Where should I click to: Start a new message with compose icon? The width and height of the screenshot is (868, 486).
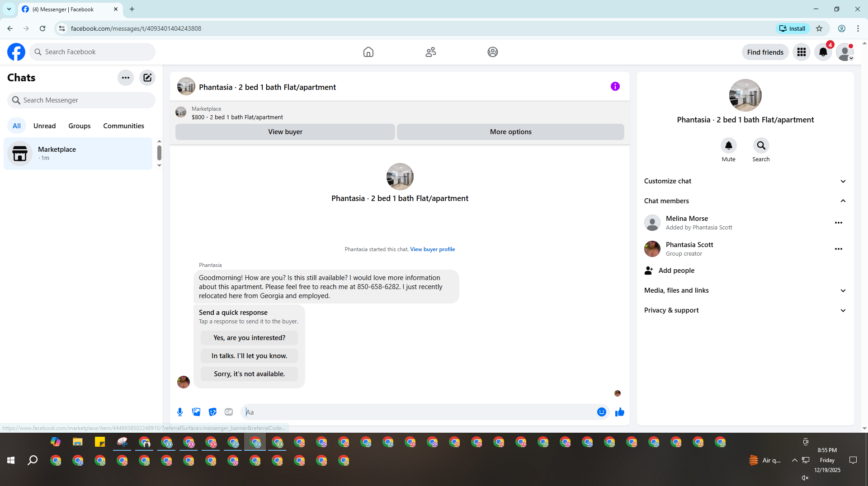[x=147, y=78]
